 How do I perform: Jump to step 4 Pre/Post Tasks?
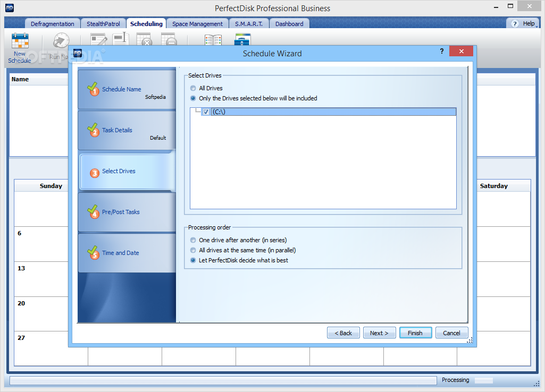[x=127, y=212]
